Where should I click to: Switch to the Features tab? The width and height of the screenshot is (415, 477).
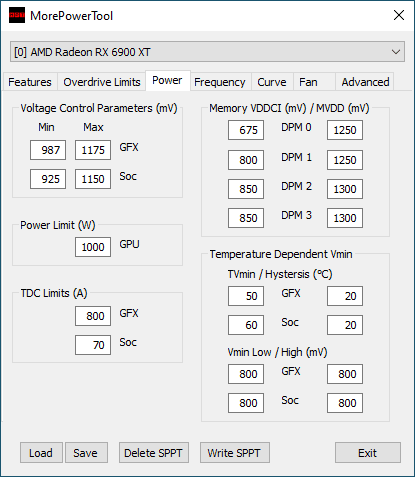coord(30,82)
